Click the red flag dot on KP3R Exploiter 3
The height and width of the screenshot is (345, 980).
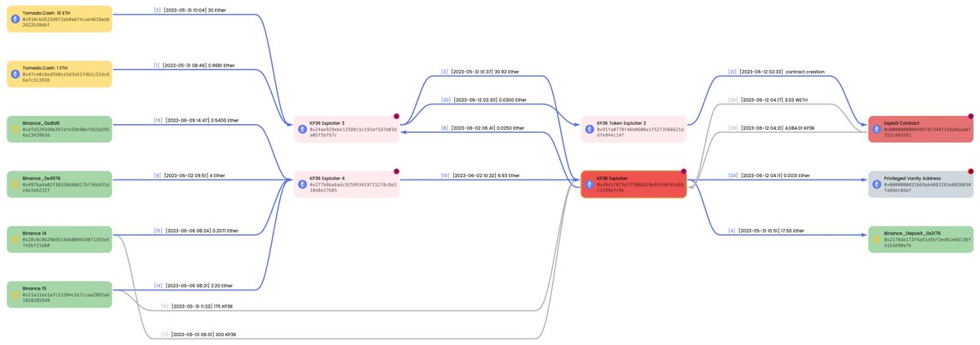click(x=396, y=117)
